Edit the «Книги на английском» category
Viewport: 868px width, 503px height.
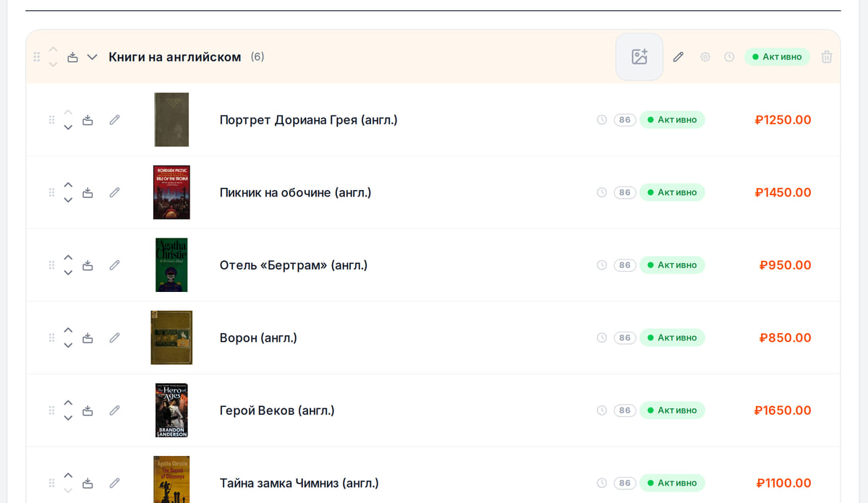[678, 56]
